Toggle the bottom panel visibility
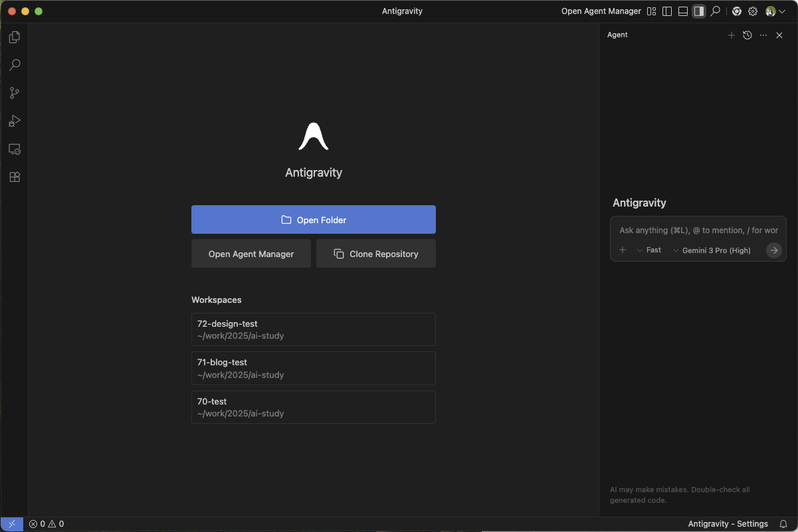 (x=683, y=11)
